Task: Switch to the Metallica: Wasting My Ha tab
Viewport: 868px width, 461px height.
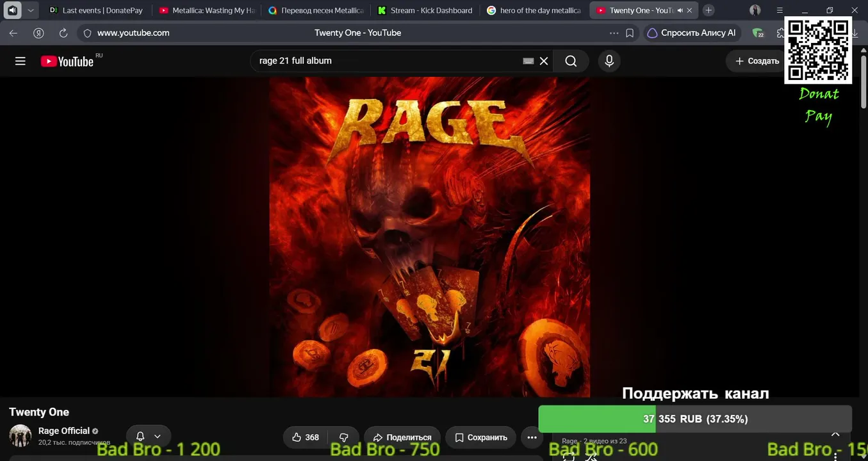Action: click(208, 10)
